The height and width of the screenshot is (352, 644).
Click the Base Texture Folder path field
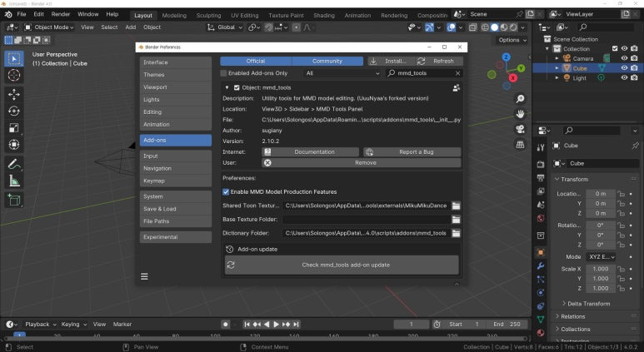[x=366, y=220]
